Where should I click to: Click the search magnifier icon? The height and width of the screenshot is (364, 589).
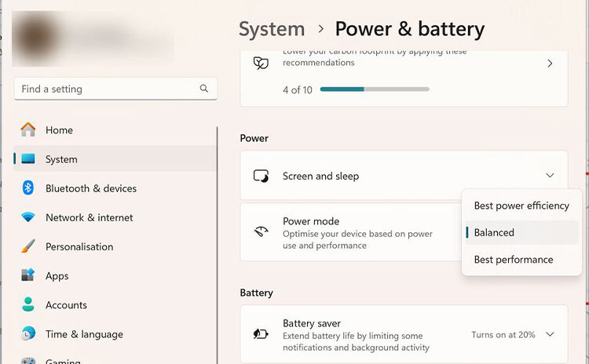click(x=204, y=89)
